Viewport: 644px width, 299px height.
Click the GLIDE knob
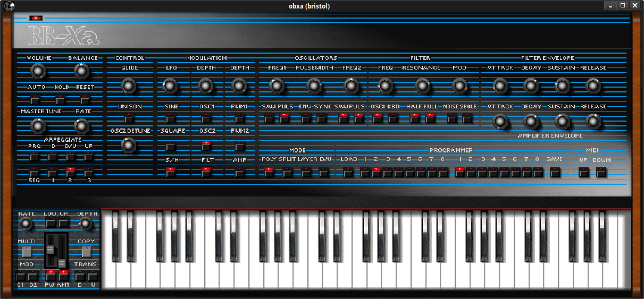point(128,85)
